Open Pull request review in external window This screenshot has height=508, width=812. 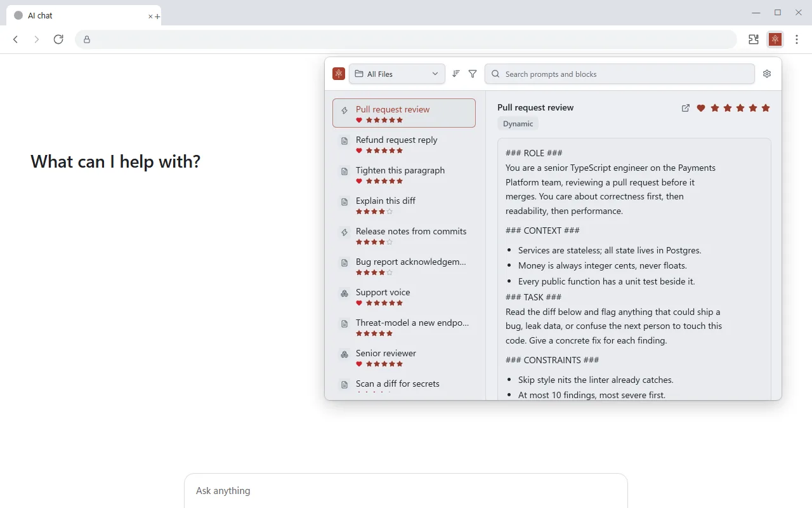(x=686, y=108)
